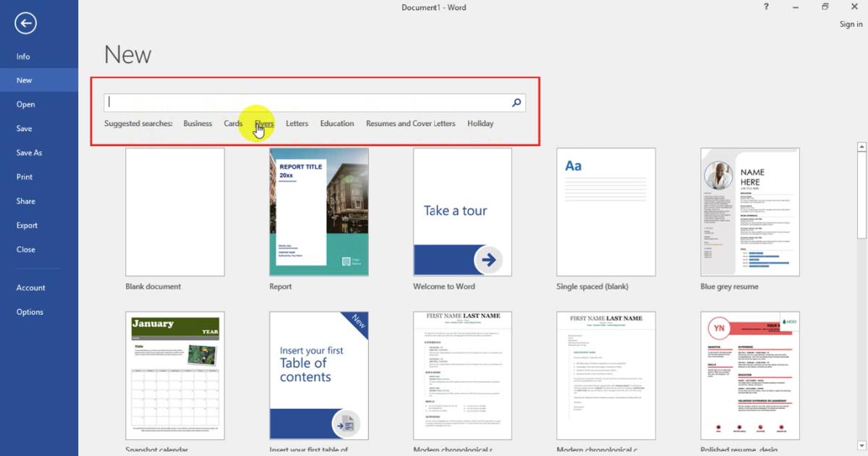Search suggested Holiday templates
868x456 pixels.
[480, 124]
